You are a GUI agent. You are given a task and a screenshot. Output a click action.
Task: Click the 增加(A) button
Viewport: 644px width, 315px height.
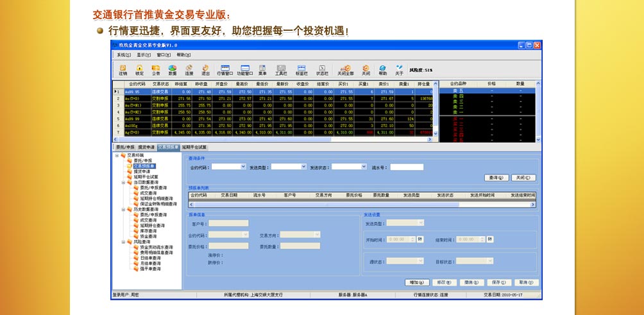(417, 282)
